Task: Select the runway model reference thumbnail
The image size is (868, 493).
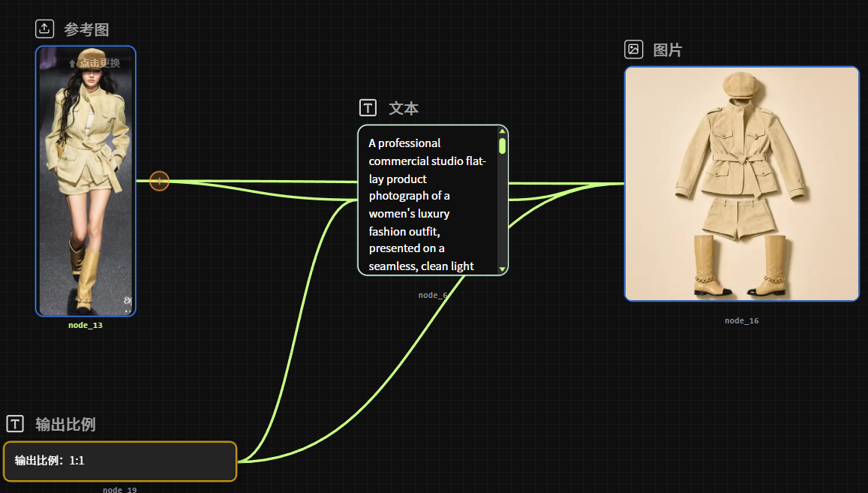Action: (x=86, y=181)
